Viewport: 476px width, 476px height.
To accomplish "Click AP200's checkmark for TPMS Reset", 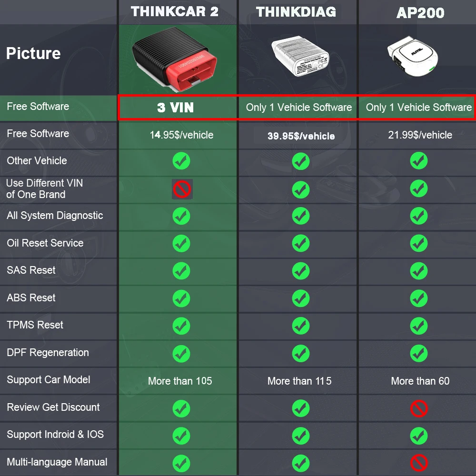I will click(419, 326).
